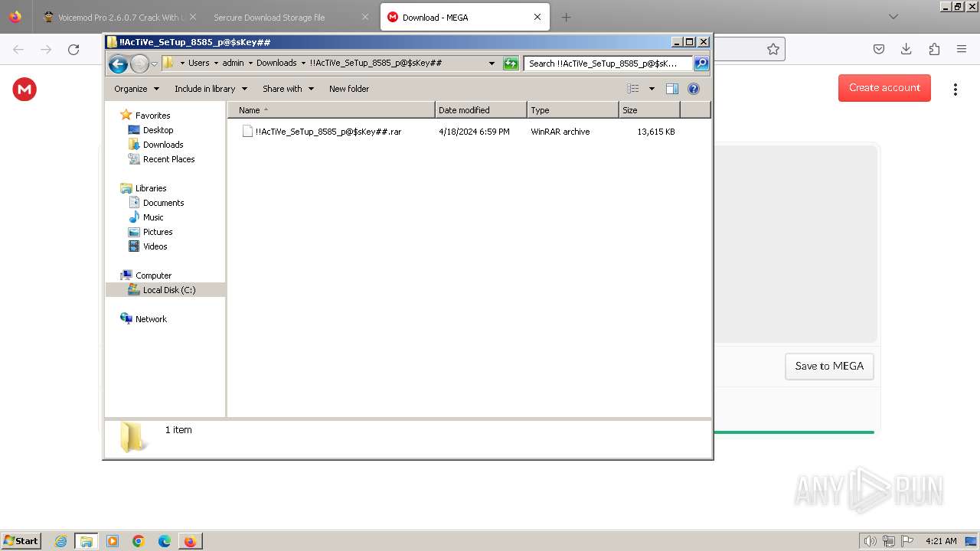Select Libraries in navigation pane
The width and height of the screenshot is (980, 551).
[143, 188]
